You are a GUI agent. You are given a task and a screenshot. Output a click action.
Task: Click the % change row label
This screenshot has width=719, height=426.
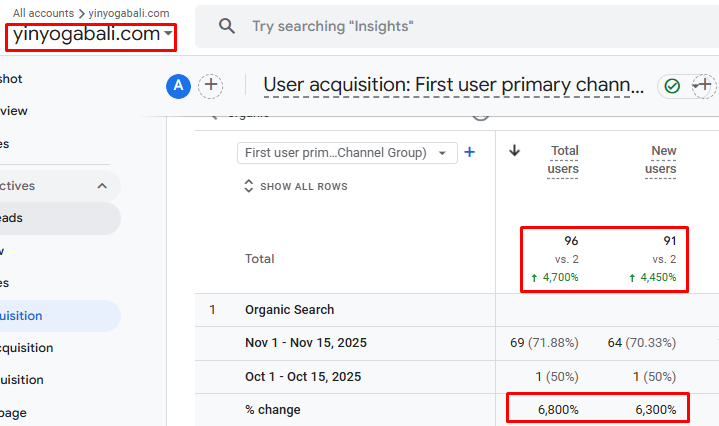pos(273,410)
